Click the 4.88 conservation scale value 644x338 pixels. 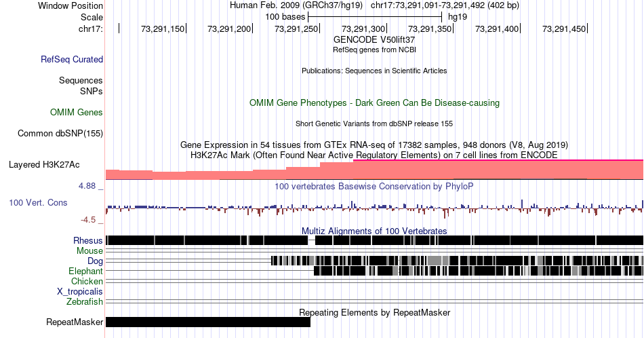(x=87, y=186)
